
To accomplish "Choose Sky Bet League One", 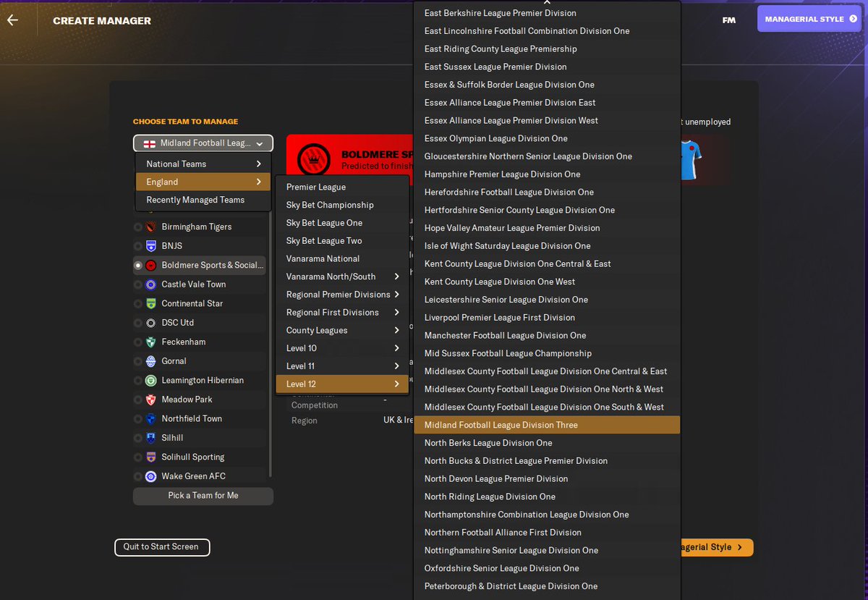I will [342, 223].
